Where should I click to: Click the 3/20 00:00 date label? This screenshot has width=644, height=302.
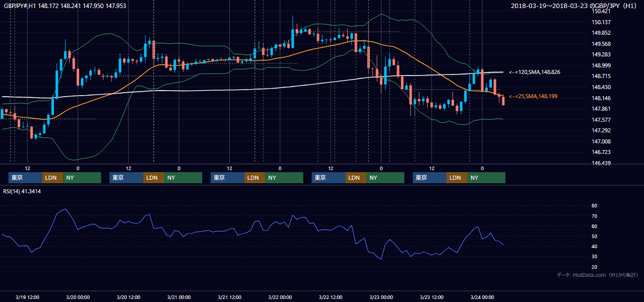(x=78, y=297)
